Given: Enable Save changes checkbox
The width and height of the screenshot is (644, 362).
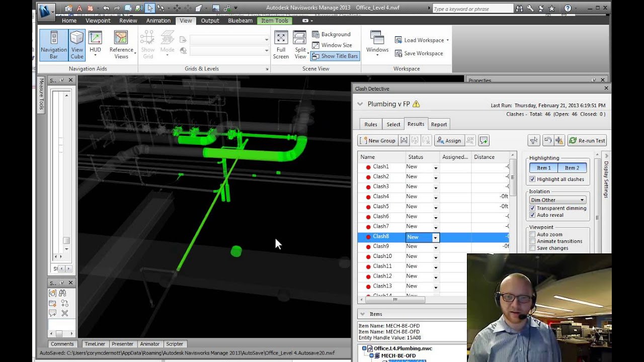Looking at the screenshot, I should 532,248.
